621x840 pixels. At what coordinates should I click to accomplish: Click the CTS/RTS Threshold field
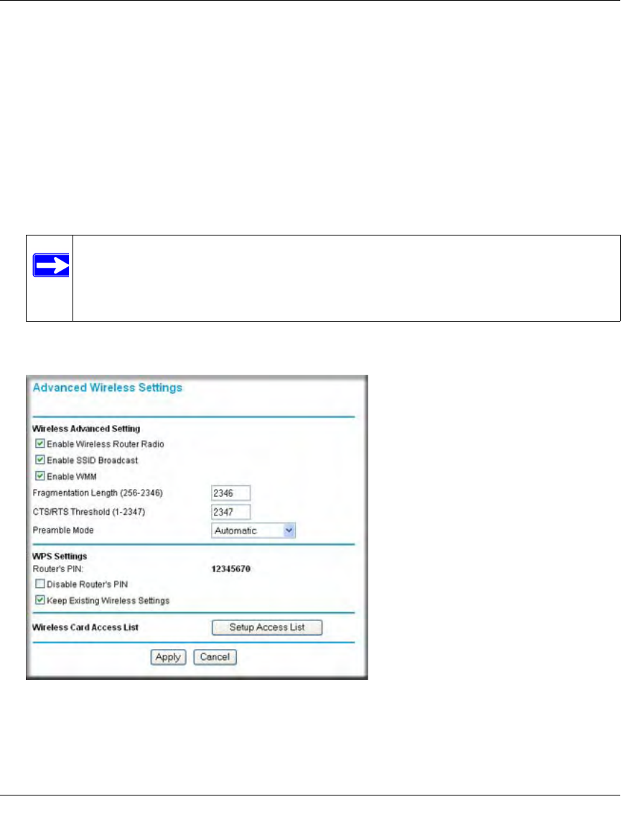tap(231, 512)
